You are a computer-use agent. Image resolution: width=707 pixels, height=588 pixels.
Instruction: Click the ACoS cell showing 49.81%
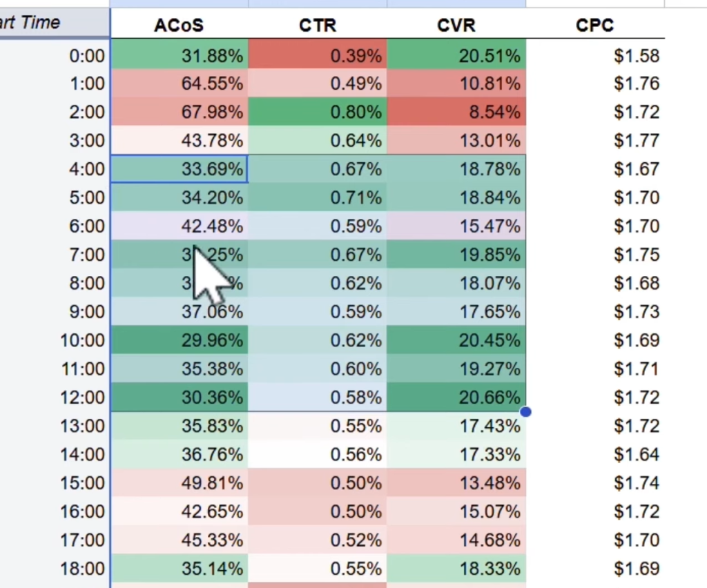click(180, 483)
